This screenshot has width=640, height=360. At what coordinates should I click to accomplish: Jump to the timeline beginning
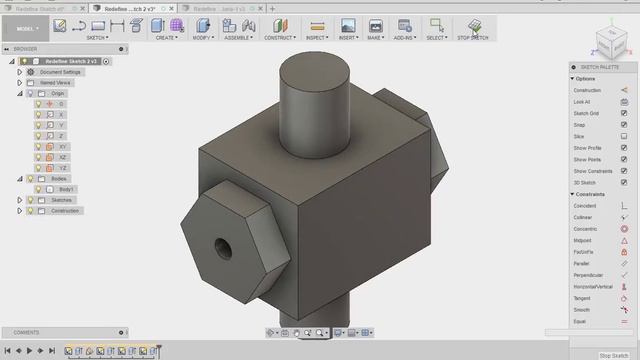click(7, 351)
